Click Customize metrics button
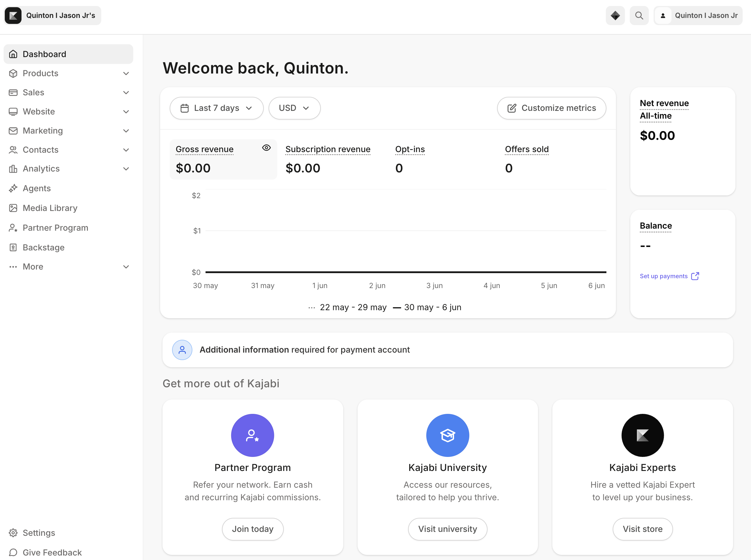Viewport: 751px width, 560px height. 551,108
